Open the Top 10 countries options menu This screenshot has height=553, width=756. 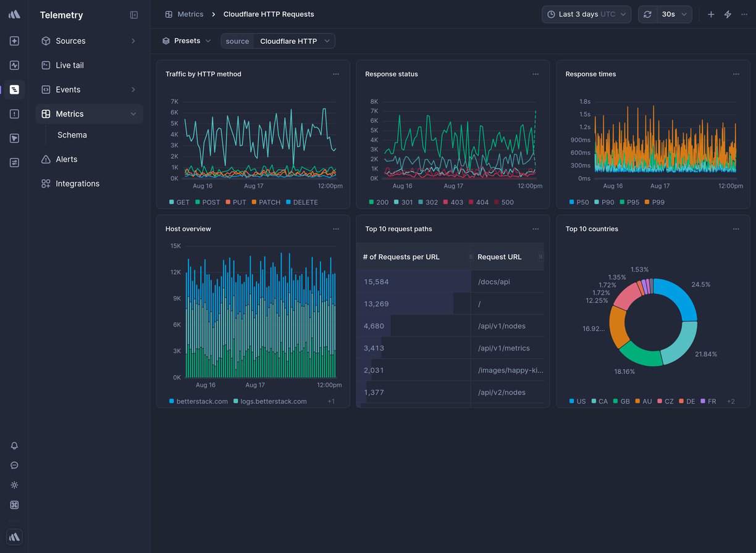tap(736, 229)
